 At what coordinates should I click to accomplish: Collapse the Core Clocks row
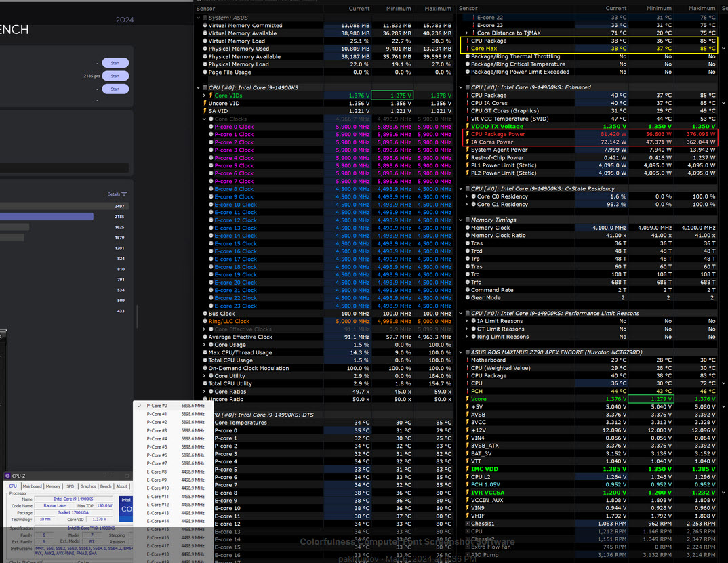[204, 119]
